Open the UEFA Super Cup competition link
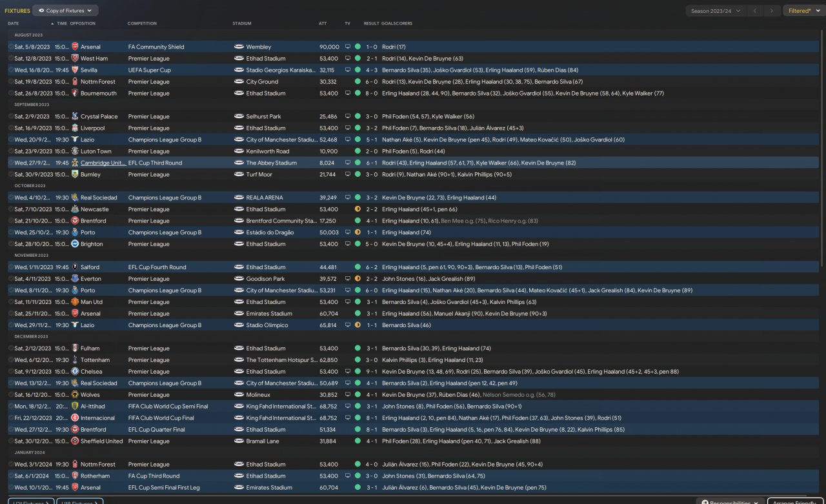826x504 pixels. pyautogui.click(x=150, y=70)
